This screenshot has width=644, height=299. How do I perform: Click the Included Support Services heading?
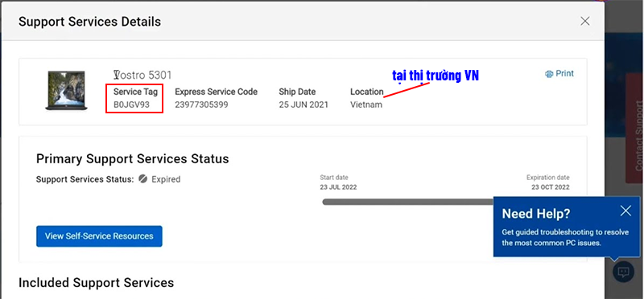pos(96,283)
